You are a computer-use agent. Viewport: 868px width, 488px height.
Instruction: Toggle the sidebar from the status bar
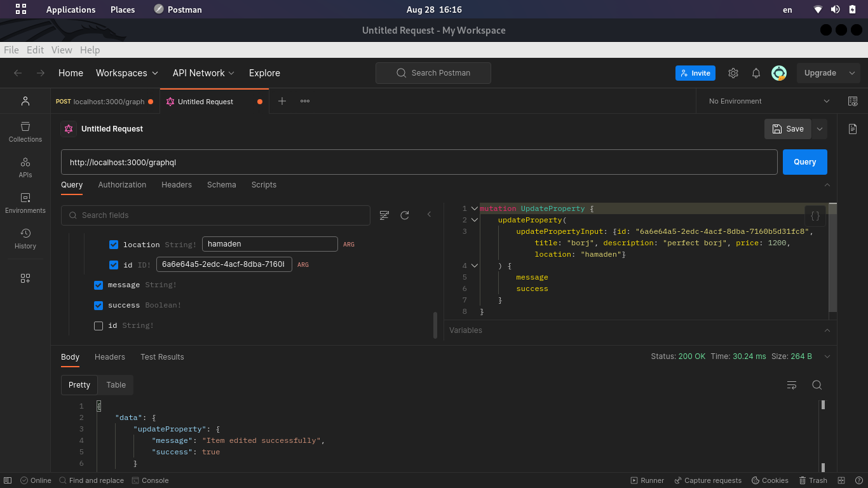(9, 480)
